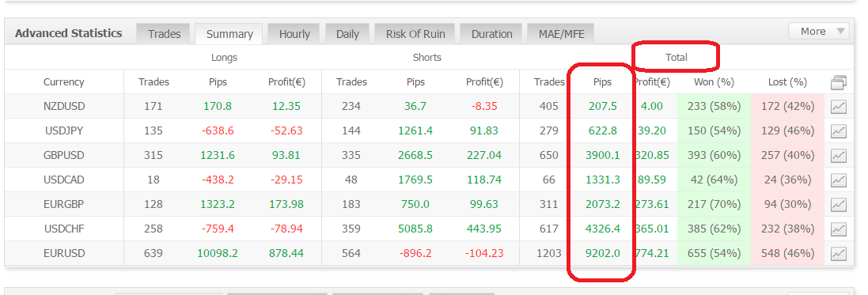Click the 1261.4 shorts pips value
Screen dimensions: 868x295
pyautogui.click(x=415, y=130)
